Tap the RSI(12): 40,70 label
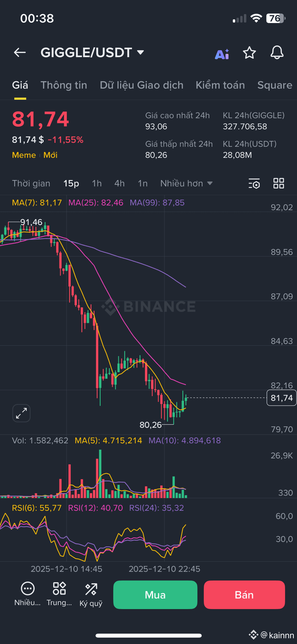This screenshot has height=644, width=297. (x=95, y=508)
